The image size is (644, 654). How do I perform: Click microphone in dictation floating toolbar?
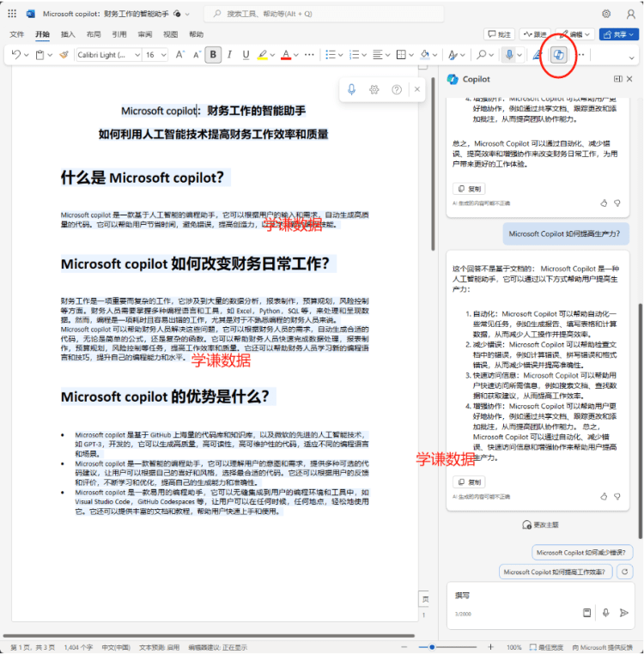click(351, 89)
